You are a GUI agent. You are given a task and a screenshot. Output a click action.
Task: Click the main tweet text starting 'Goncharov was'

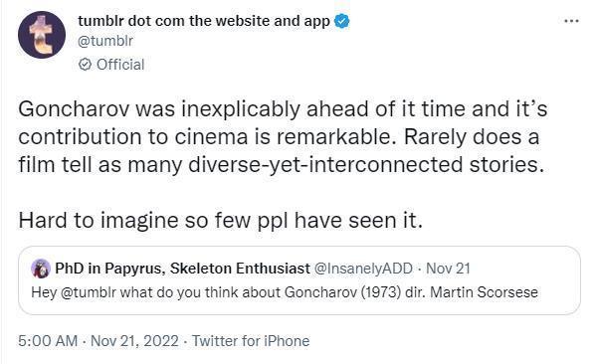(x=283, y=137)
